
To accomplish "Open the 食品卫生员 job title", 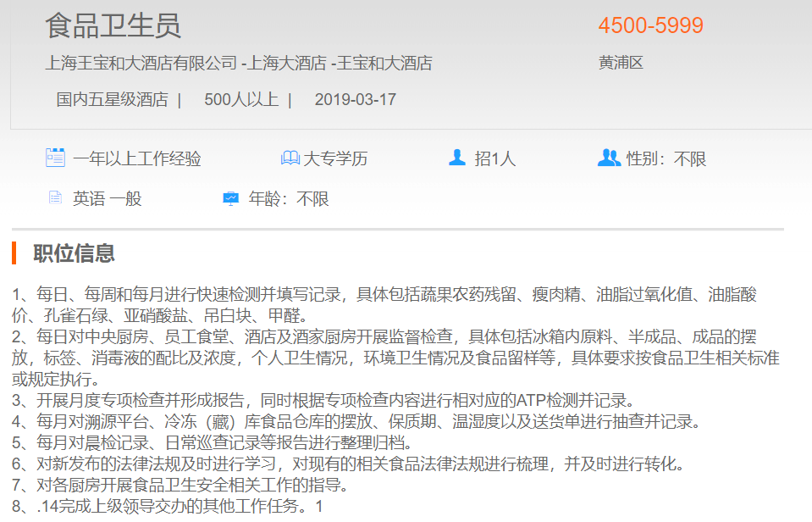I will point(113,25).
